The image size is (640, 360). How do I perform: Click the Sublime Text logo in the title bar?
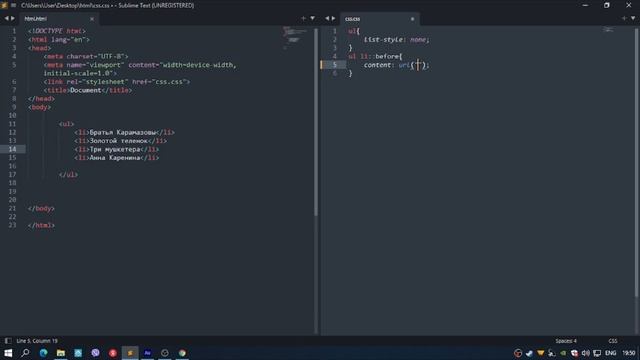pyautogui.click(x=4, y=5)
